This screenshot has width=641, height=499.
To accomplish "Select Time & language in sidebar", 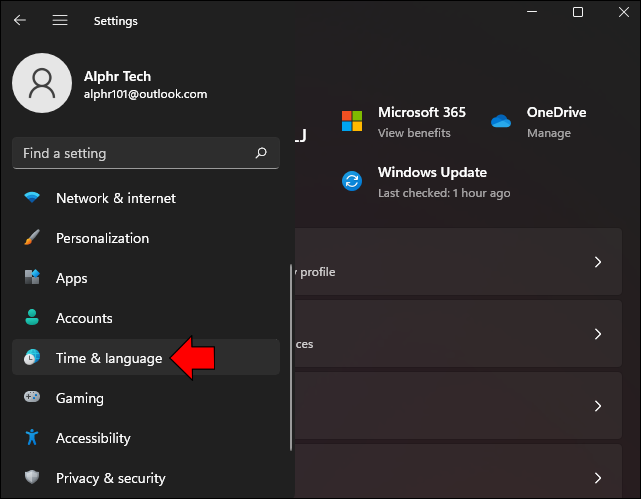I will point(109,358).
